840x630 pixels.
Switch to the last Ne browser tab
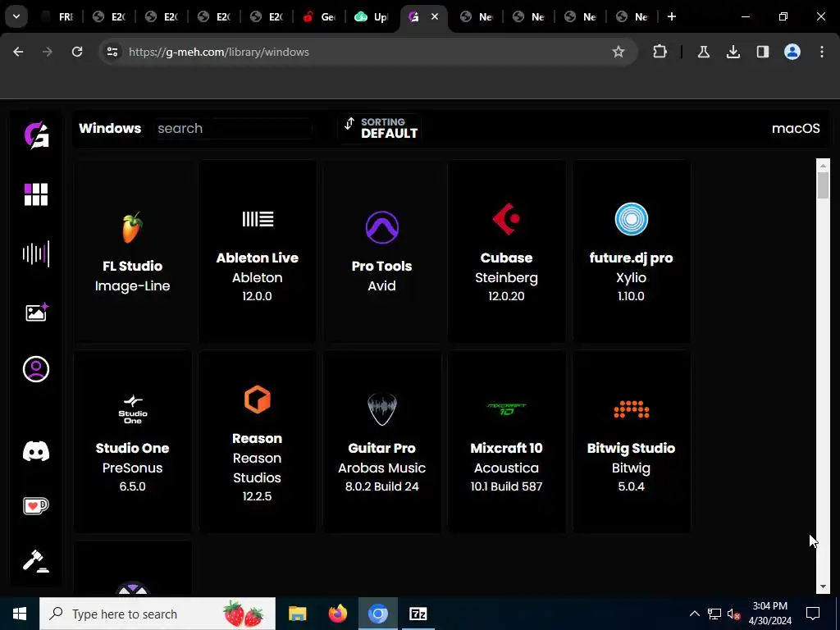(x=633, y=16)
